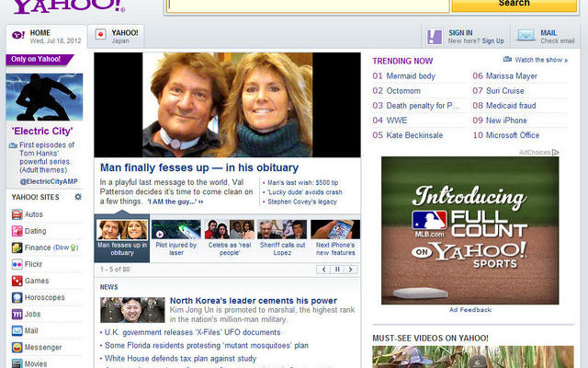Open 'Lucky dude' avoids crash link
Viewport: 588px width, 368px height.
pos(304,192)
